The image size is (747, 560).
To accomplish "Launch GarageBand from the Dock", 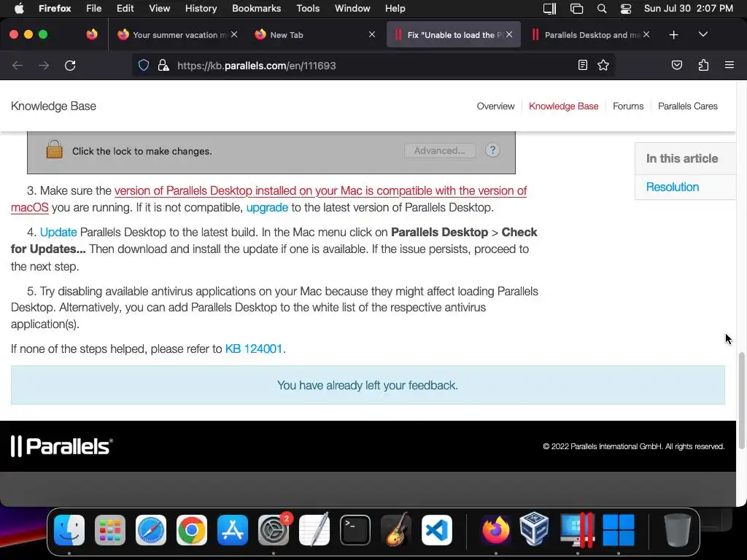I will (x=396, y=530).
